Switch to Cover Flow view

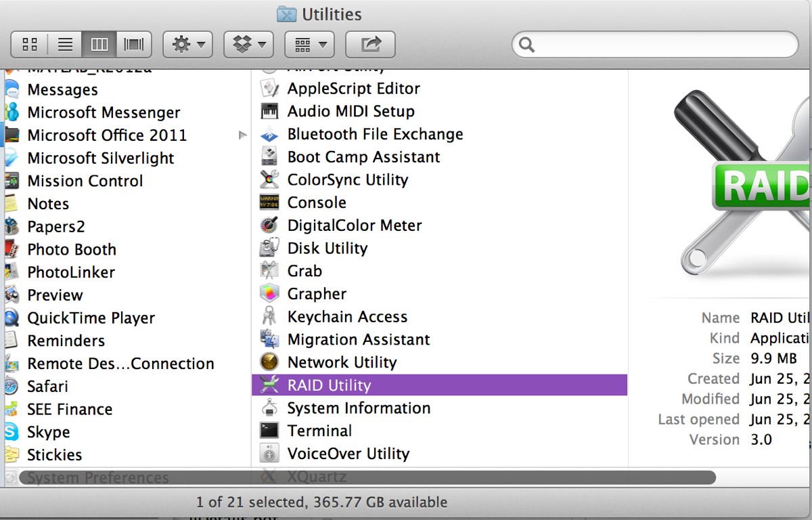click(134, 45)
